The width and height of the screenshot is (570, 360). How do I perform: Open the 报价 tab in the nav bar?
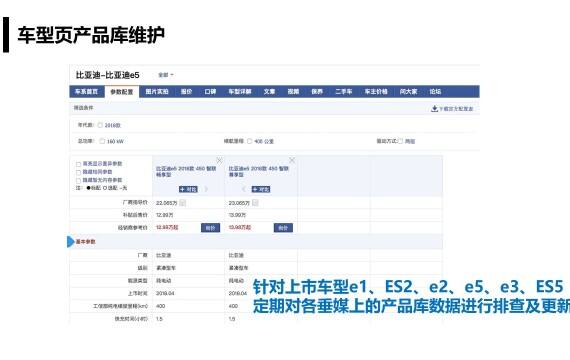pos(186,92)
